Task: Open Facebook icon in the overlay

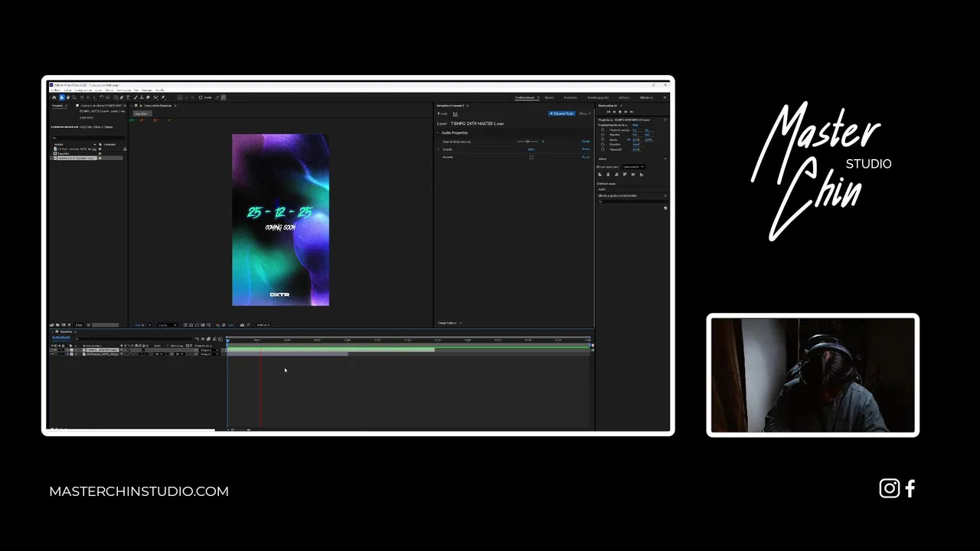Action: 910,488
